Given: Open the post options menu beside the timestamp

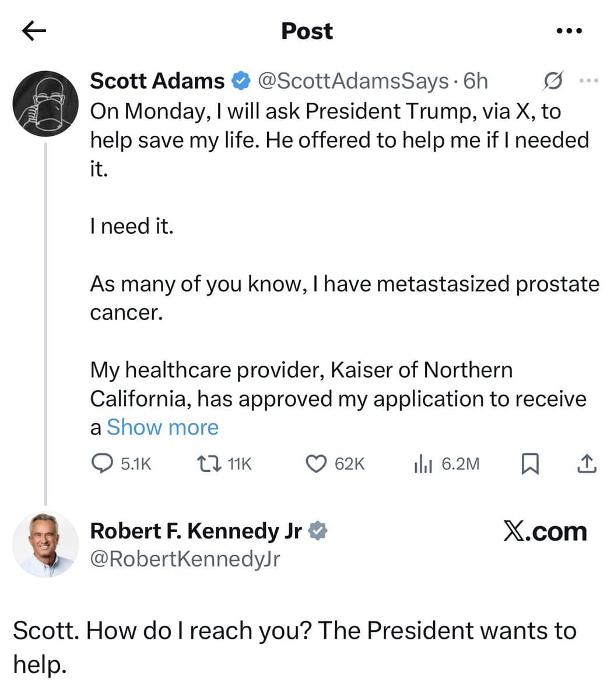Looking at the screenshot, I should (x=589, y=81).
